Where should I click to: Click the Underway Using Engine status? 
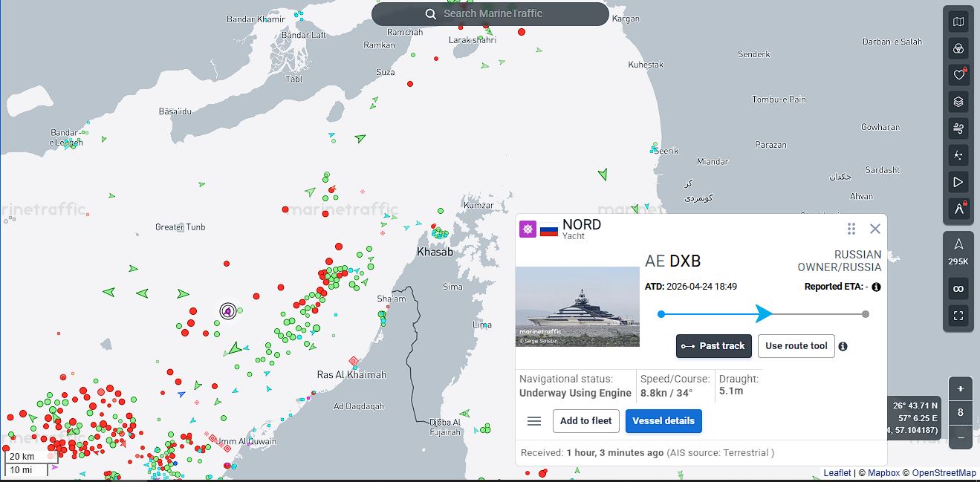click(x=575, y=394)
